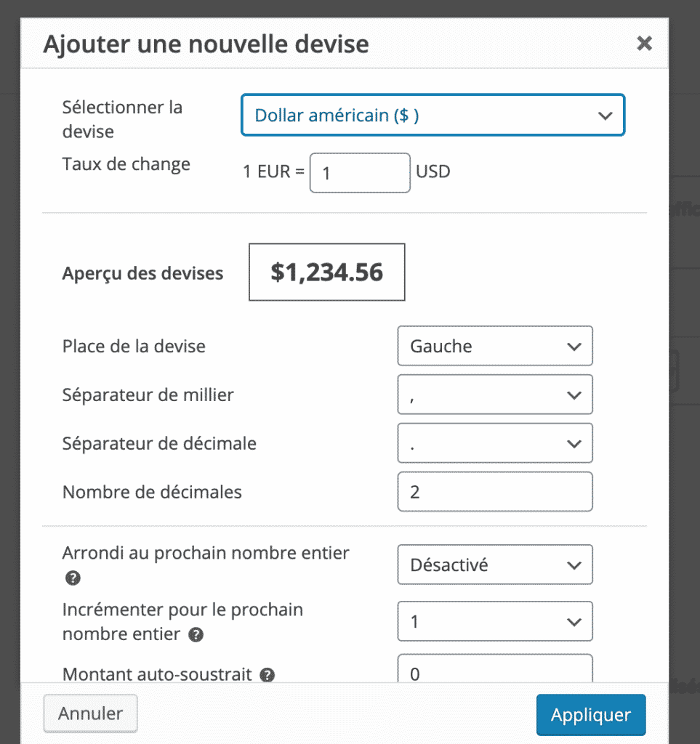Open the Séparateur de décimale dropdown
Viewport: 700px width, 744px height.
point(495,443)
